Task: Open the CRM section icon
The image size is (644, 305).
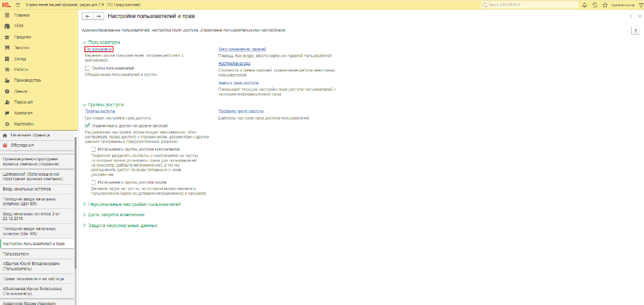Action: click(6, 26)
